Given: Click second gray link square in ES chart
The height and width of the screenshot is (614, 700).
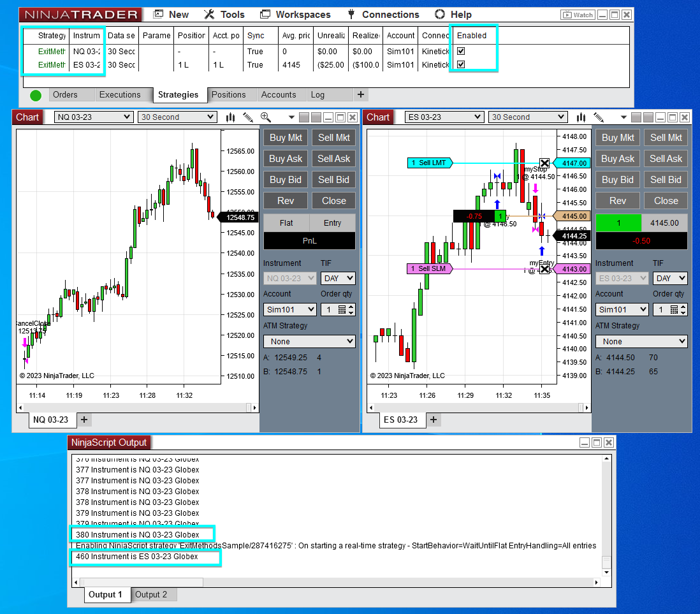Looking at the screenshot, I should pyautogui.click(x=648, y=117).
